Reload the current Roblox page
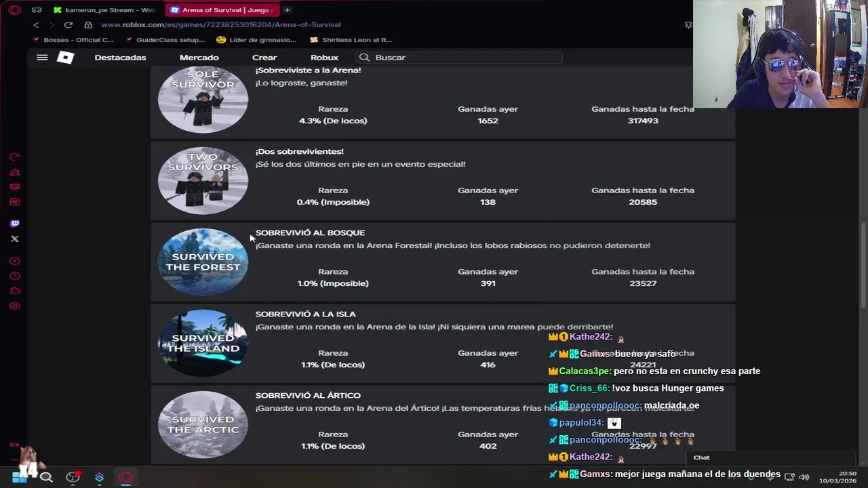 (68, 25)
